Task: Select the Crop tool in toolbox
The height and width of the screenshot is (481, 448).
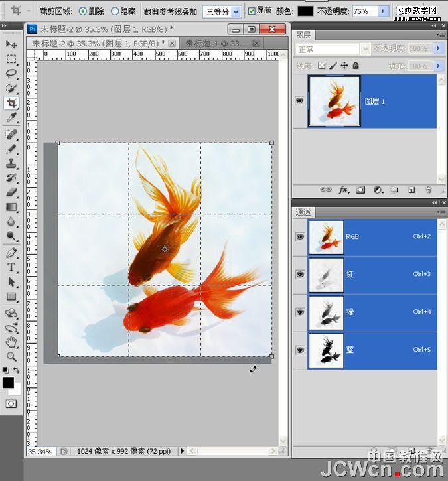Action: (x=11, y=103)
